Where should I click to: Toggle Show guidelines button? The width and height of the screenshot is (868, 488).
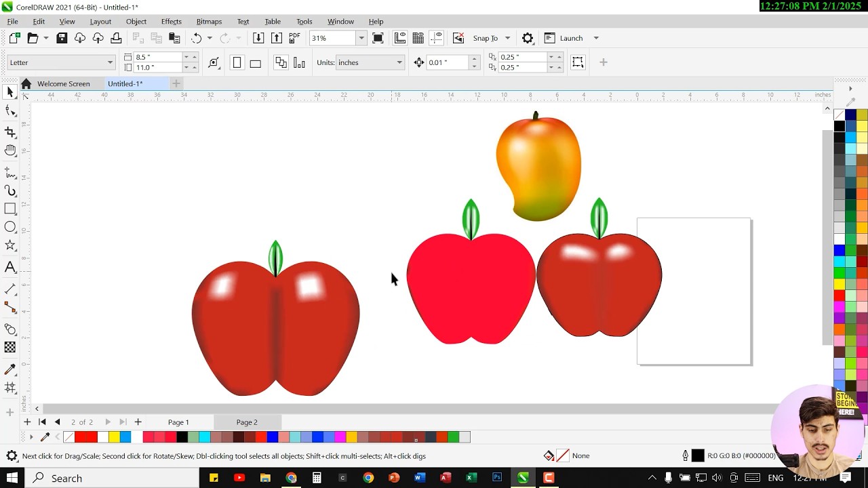[437, 38]
